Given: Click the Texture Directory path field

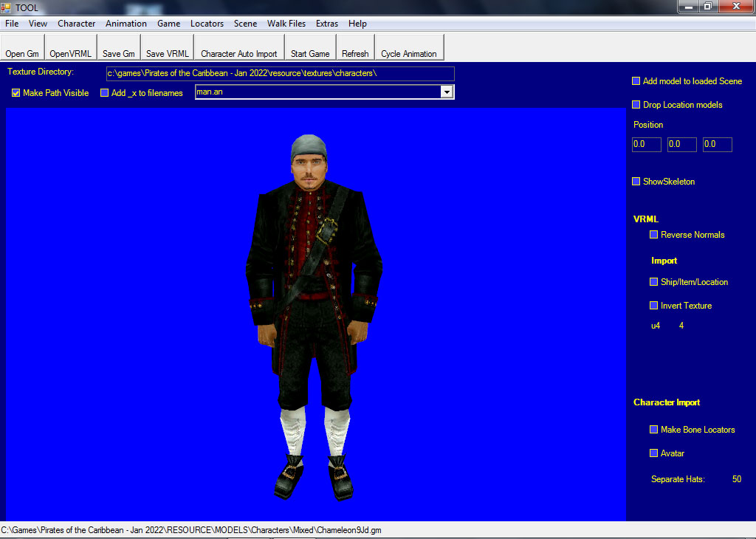Looking at the screenshot, I should tap(280, 74).
